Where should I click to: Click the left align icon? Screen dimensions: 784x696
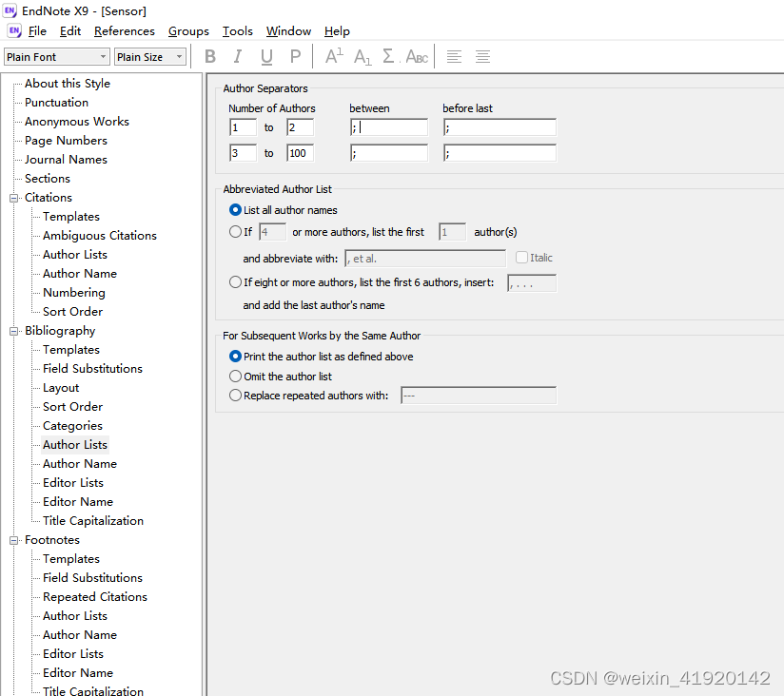(x=454, y=56)
